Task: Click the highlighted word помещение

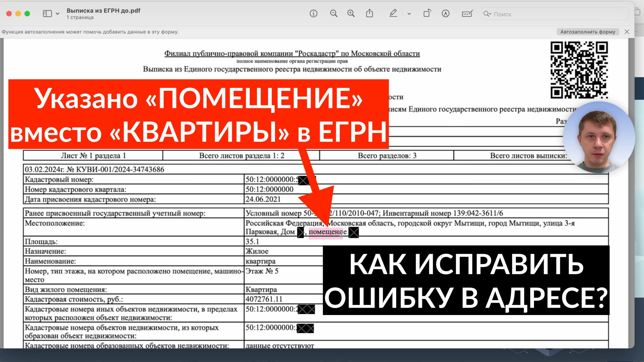Action: click(x=325, y=232)
